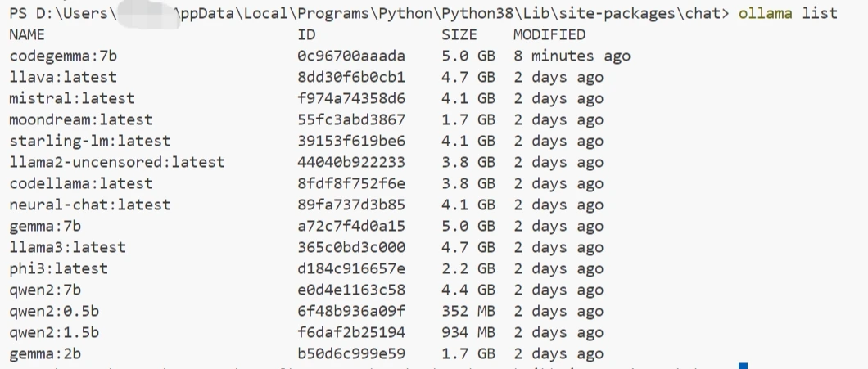
Task: Click the moondream:latest model name
Action: (80, 120)
